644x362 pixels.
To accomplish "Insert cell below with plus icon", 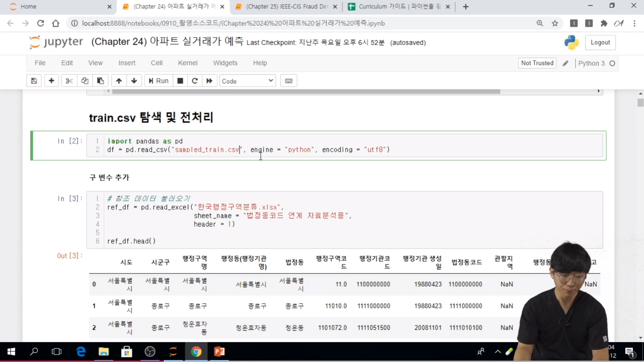I will [x=51, y=81].
